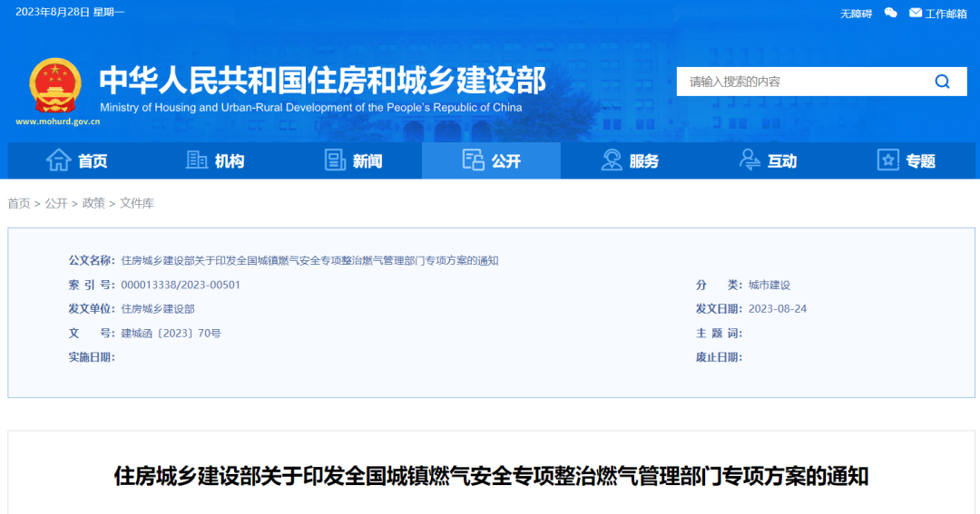
Task: Click the star icon beside 专题
Action: pos(887,160)
